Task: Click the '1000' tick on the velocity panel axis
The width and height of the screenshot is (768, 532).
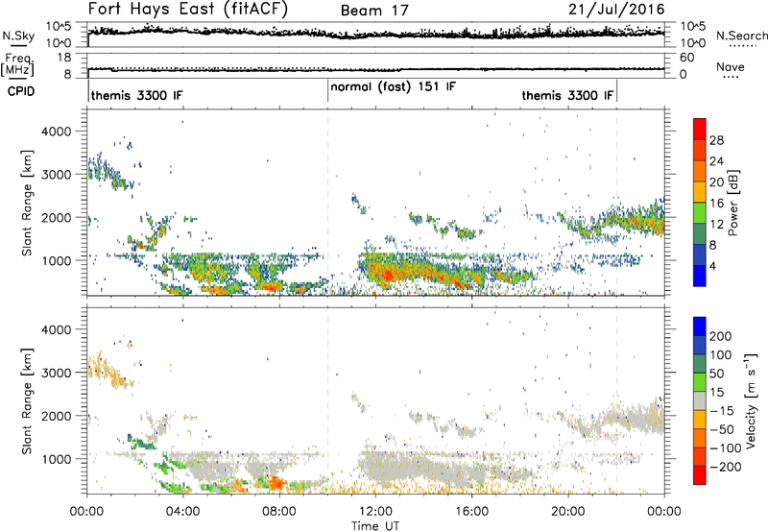Action: 56,459
